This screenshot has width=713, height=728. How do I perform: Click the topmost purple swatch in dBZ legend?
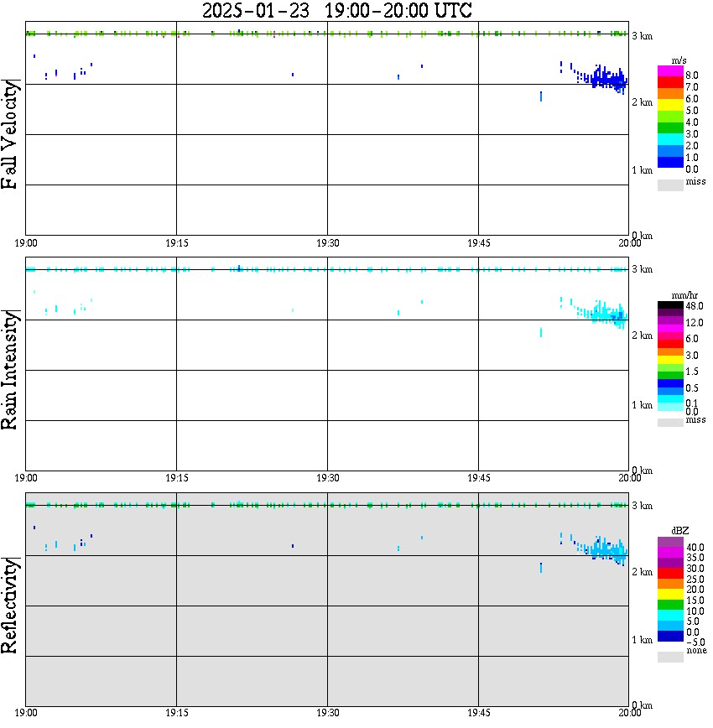click(x=670, y=542)
